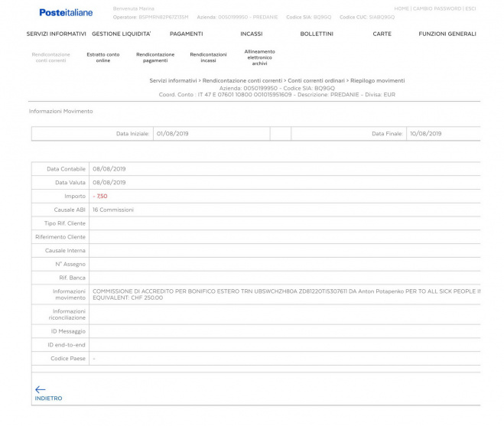Open the GESTIONE LIQUIDITA' menu

[x=122, y=34]
